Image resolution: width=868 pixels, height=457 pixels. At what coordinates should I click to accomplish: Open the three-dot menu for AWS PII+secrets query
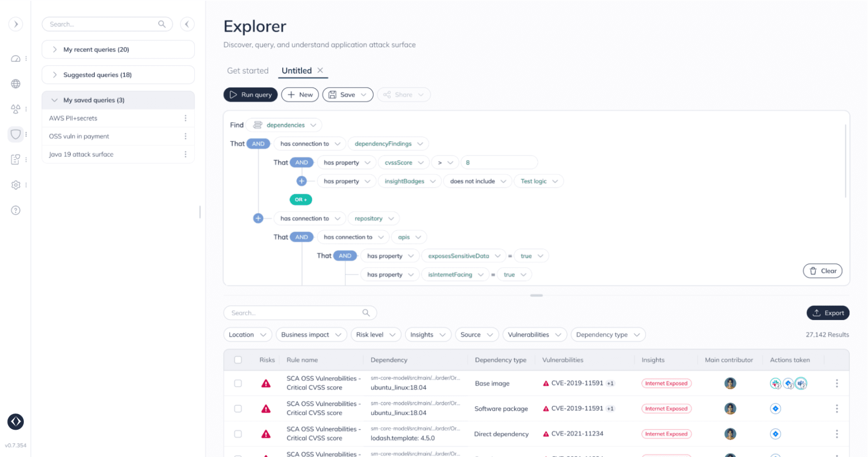(186, 118)
